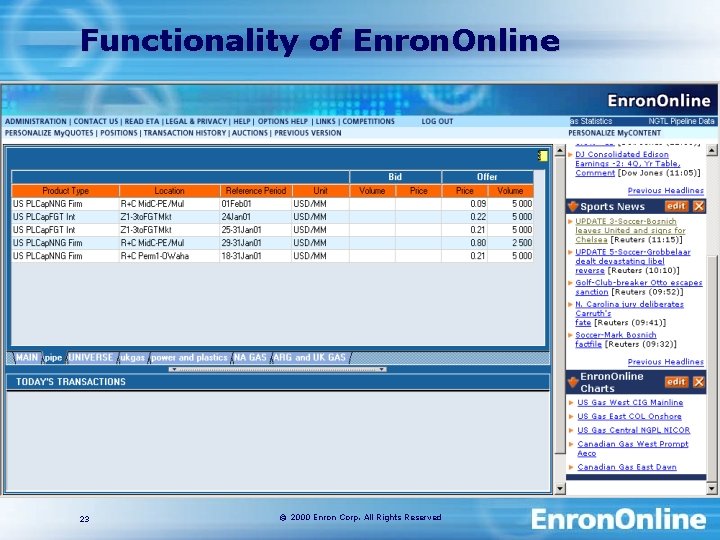
Task: Open Bosnich leaves United headline
Action: (x=630, y=231)
